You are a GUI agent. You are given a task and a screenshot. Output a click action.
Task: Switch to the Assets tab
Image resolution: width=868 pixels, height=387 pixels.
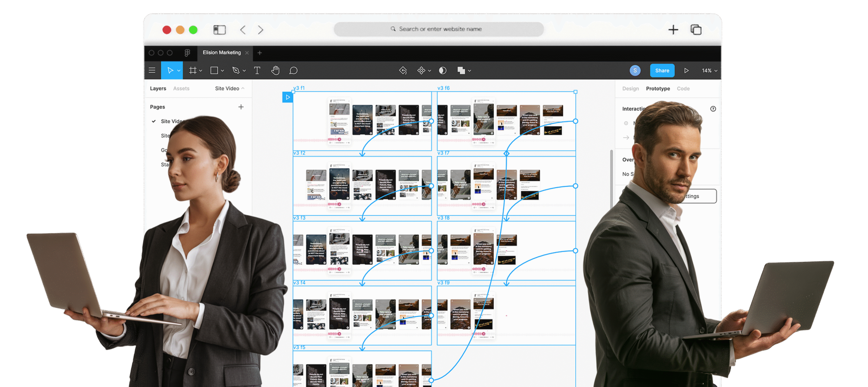pyautogui.click(x=181, y=88)
